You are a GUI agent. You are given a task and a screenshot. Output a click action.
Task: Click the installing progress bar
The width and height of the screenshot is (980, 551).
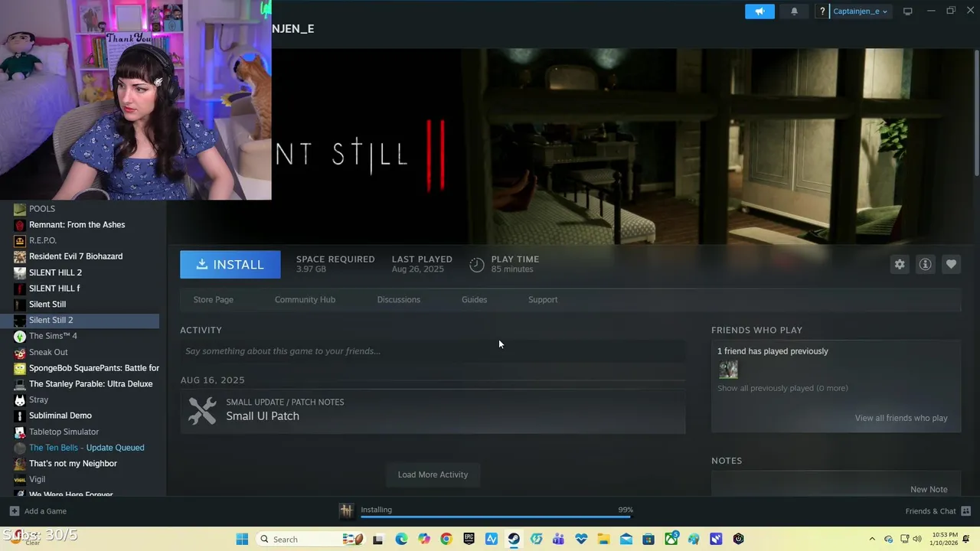click(x=496, y=517)
